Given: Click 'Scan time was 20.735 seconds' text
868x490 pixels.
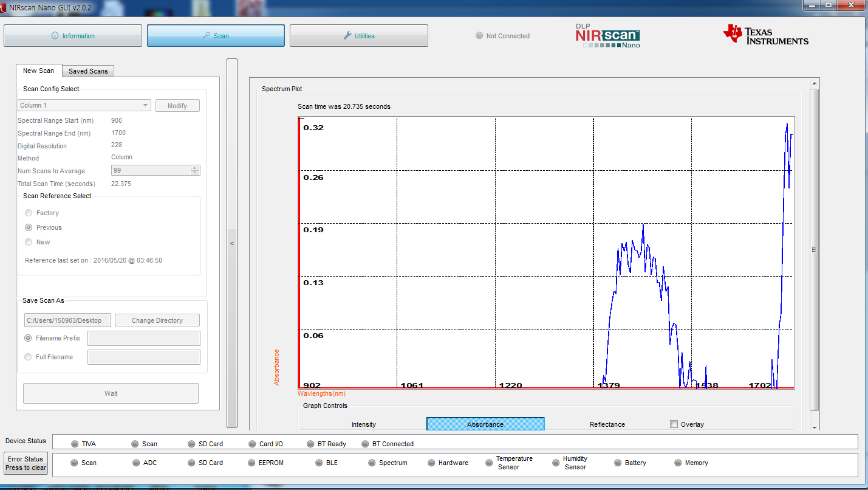Looking at the screenshot, I should click(x=344, y=106).
